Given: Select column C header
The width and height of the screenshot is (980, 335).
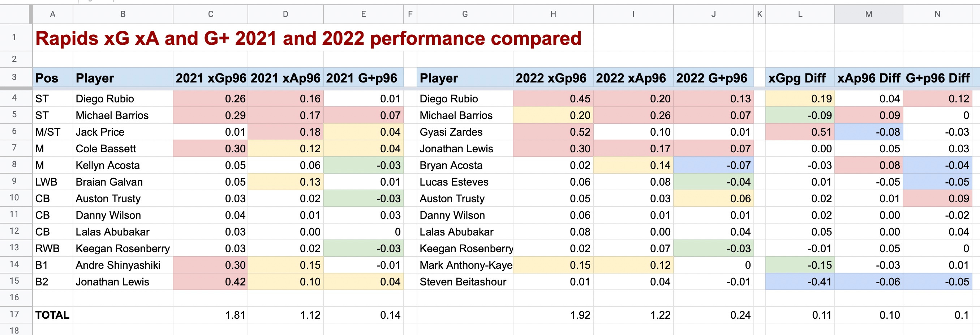Looking at the screenshot, I should tap(210, 14).
